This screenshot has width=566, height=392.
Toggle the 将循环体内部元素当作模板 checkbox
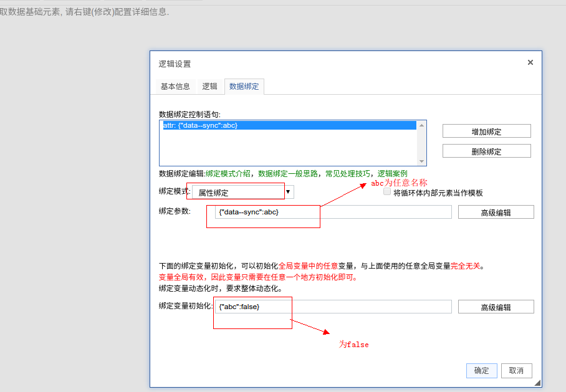387,193
